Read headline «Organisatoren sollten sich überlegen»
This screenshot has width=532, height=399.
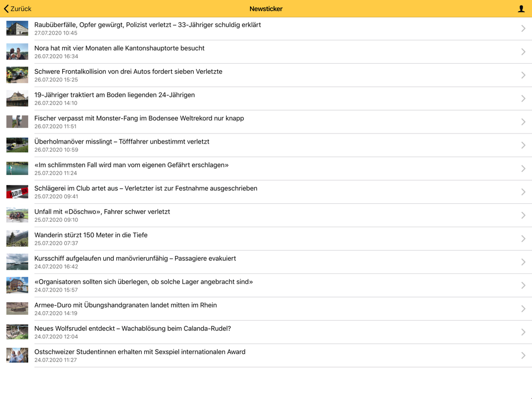point(144,282)
